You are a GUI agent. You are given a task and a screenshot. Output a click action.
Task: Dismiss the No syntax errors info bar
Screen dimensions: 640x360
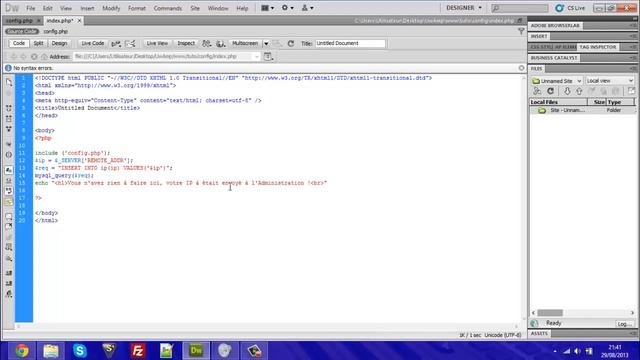(521, 68)
